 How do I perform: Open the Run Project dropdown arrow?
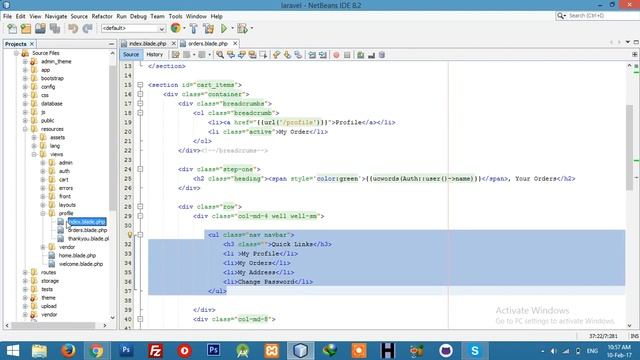coord(232,29)
